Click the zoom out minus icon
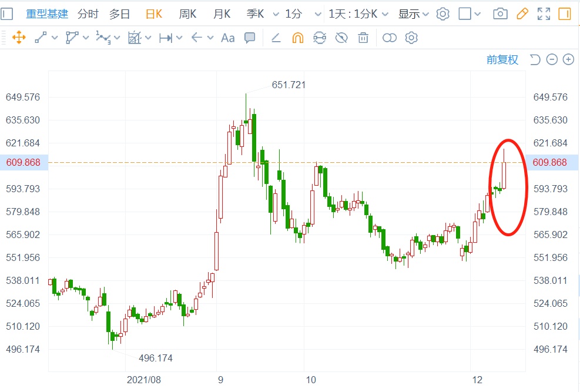580x392 pixels. point(552,59)
